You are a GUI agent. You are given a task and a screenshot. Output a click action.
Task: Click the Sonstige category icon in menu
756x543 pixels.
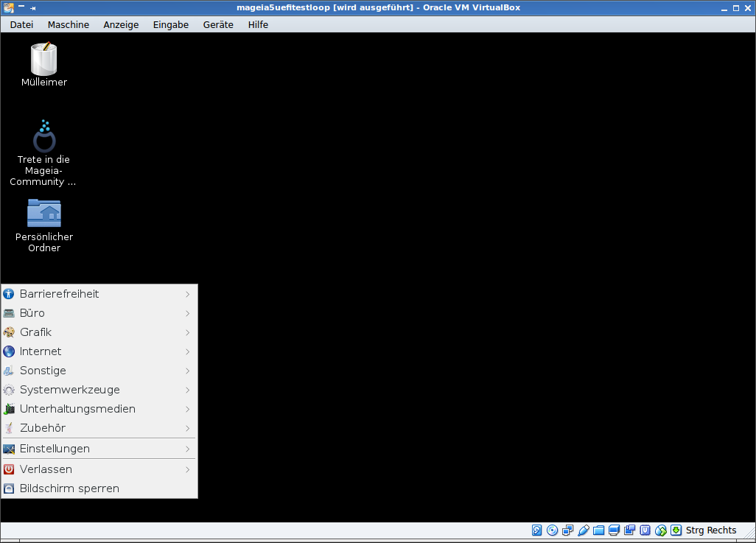click(x=9, y=371)
